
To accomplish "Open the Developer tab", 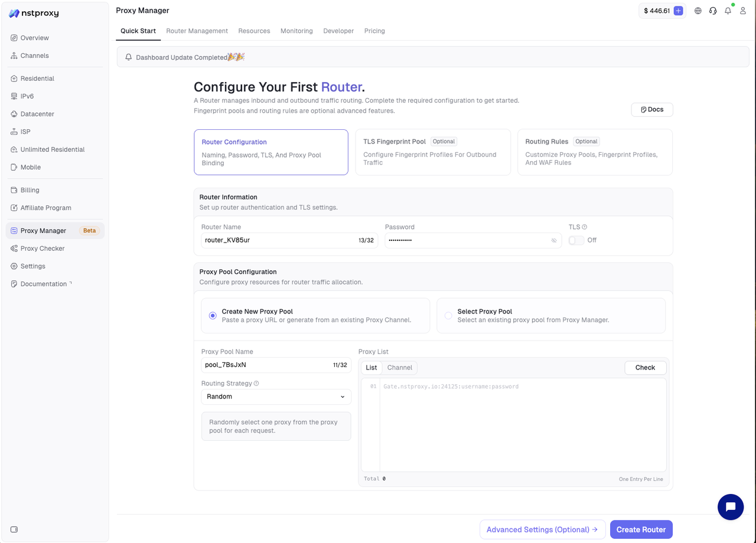I will (338, 31).
